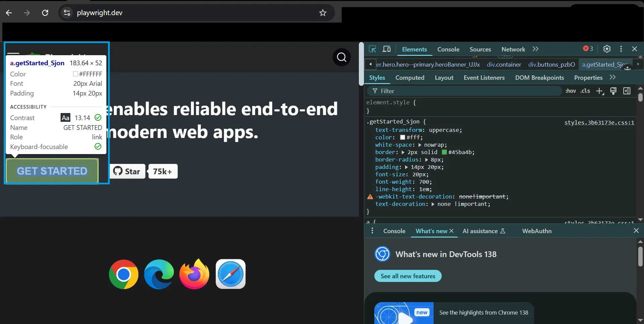This screenshot has height=324, width=644.
Task: Close the DevTools drawer
Action: click(636, 230)
